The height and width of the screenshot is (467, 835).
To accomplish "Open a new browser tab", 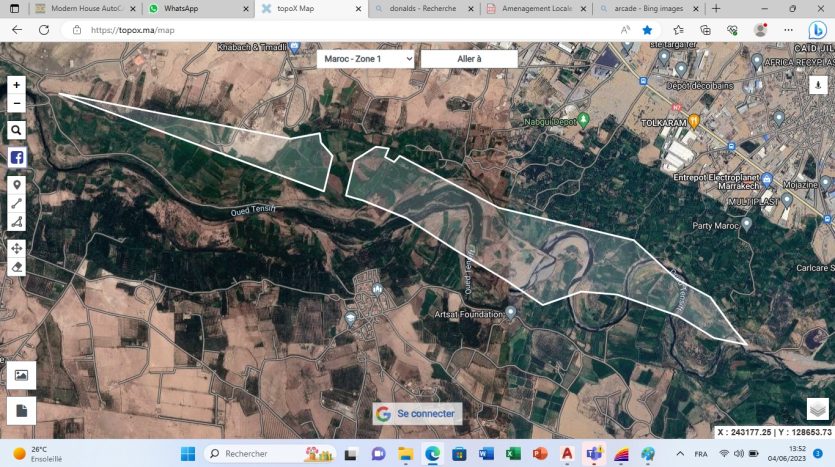I will click(x=716, y=9).
